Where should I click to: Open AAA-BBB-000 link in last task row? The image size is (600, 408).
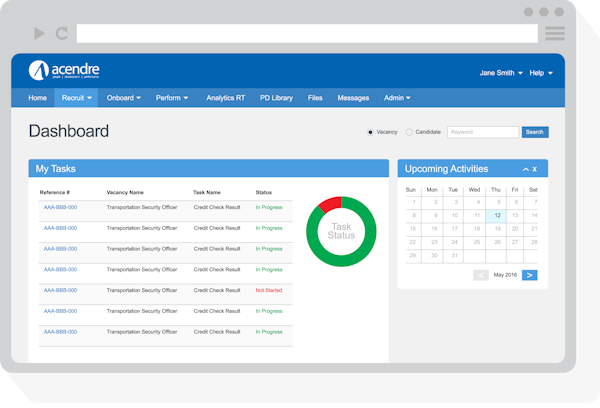coord(60,332)
